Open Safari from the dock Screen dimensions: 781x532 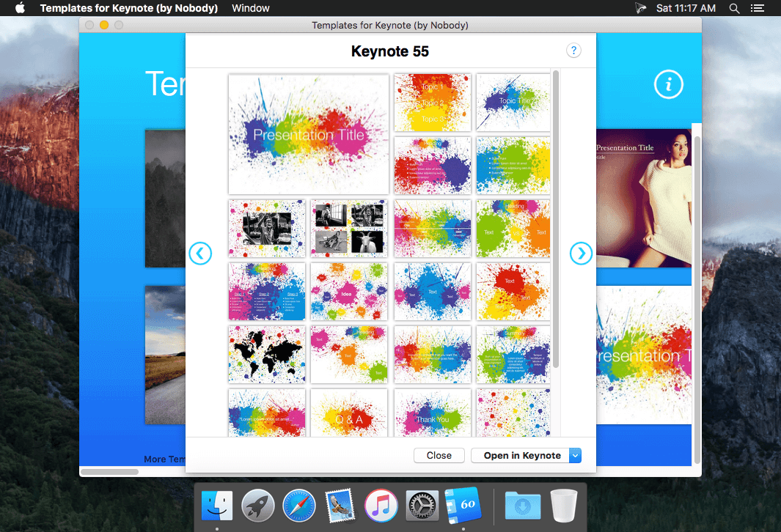click(x=299, y=506)
